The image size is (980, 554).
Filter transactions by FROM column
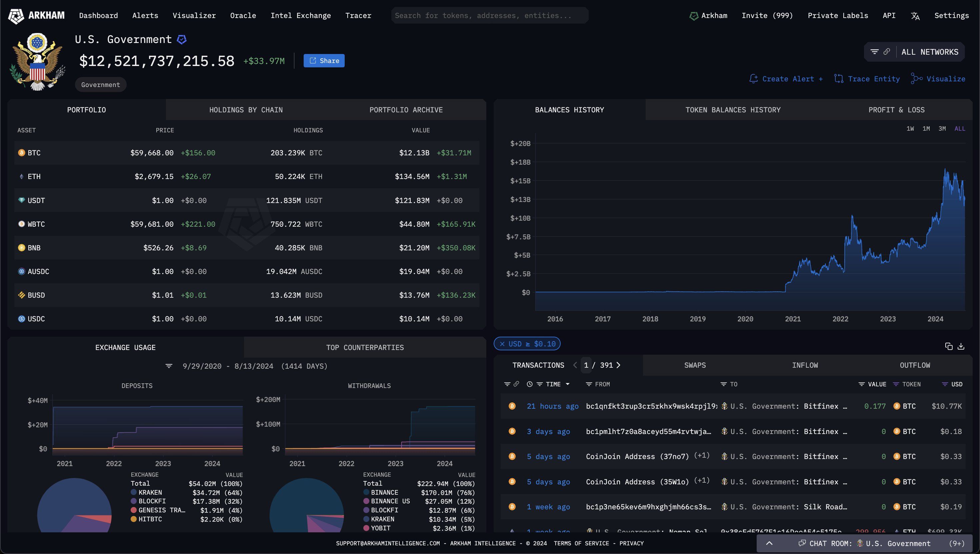[589, 384]
